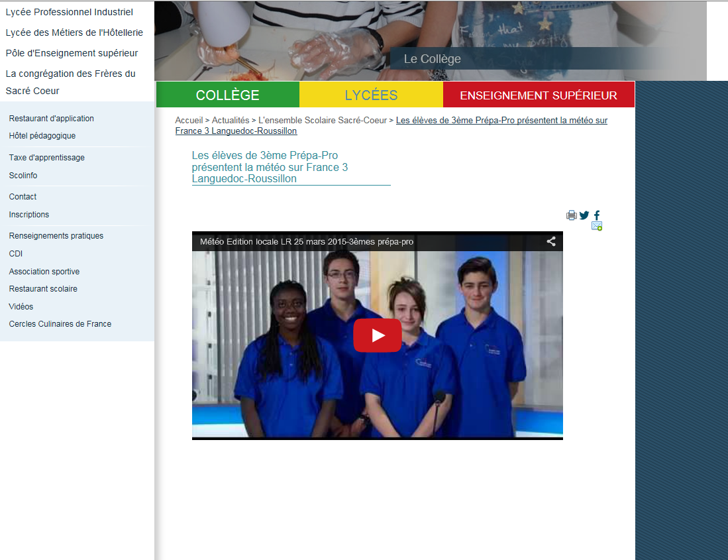728x560 pixels.
Task: Click the Actualités breadcrumb
Action: click(x=231, y=120)
